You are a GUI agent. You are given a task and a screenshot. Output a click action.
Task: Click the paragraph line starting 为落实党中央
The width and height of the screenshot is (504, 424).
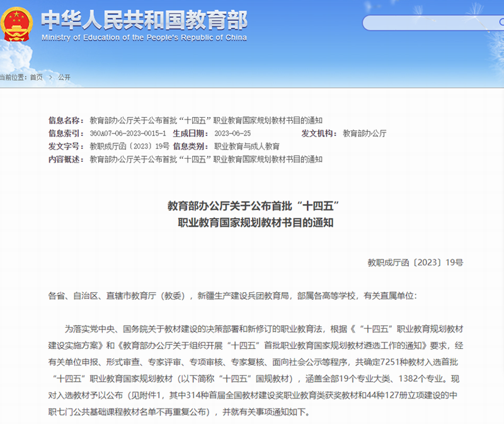tap(264, 329)
